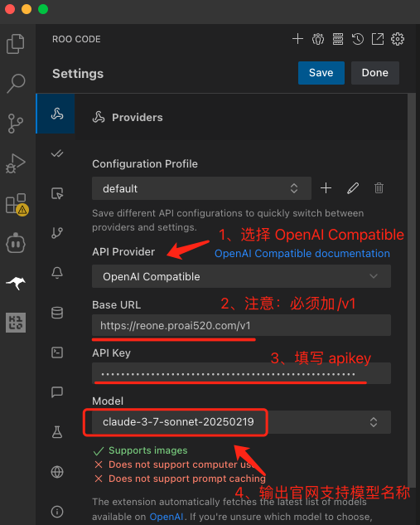
Task: Open Roo Code kangaroo icon
Action: (x=16, y=284)
